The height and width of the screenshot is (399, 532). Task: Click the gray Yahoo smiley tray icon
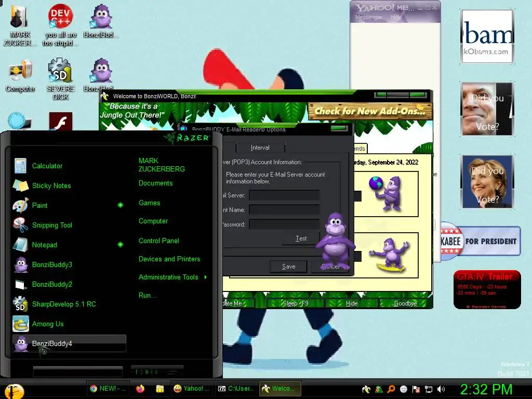click(403, 389)
